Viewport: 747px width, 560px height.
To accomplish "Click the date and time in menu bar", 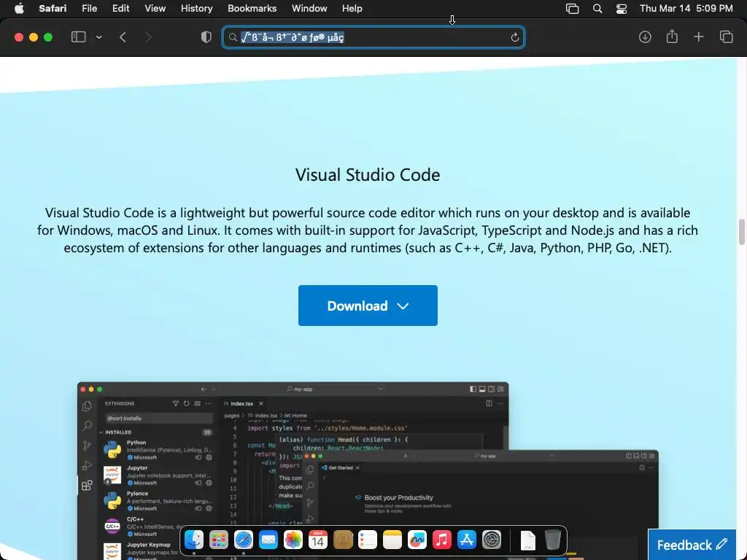I will point(686,9).
